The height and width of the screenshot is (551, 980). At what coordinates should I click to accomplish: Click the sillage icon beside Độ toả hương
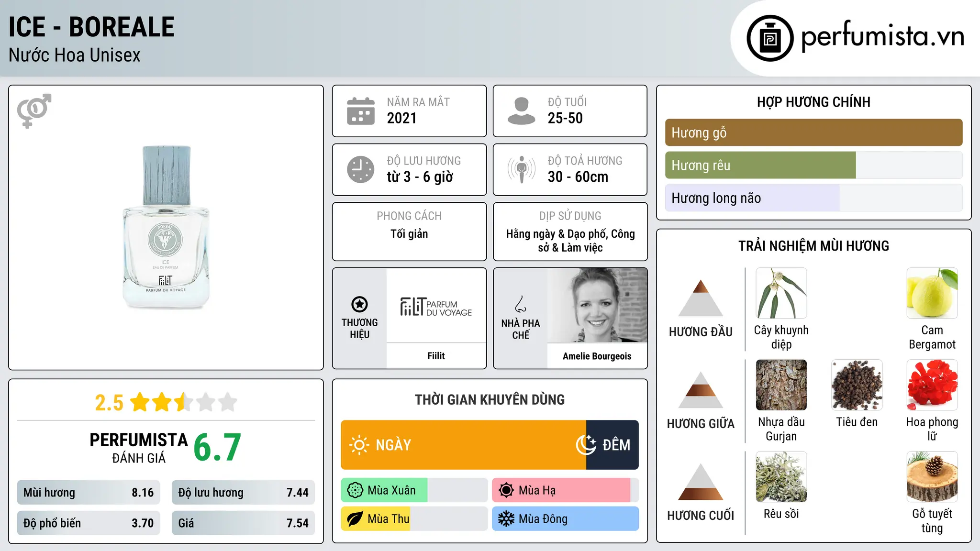coord(521,169)
